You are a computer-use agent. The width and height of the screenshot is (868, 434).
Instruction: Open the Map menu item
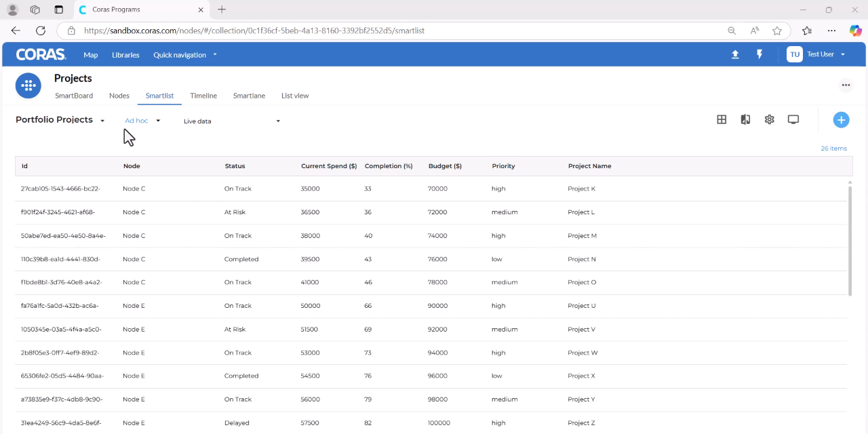(91, 55)
